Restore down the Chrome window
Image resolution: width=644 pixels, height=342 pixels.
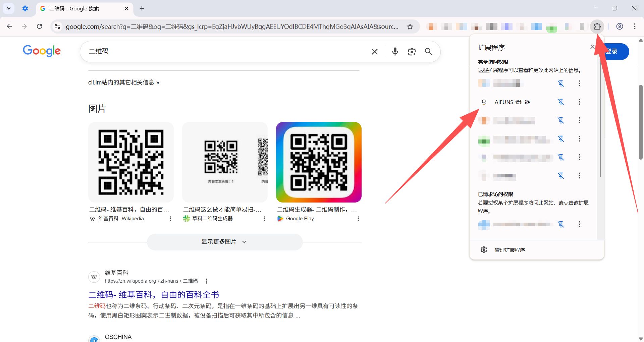coord(615,8)
